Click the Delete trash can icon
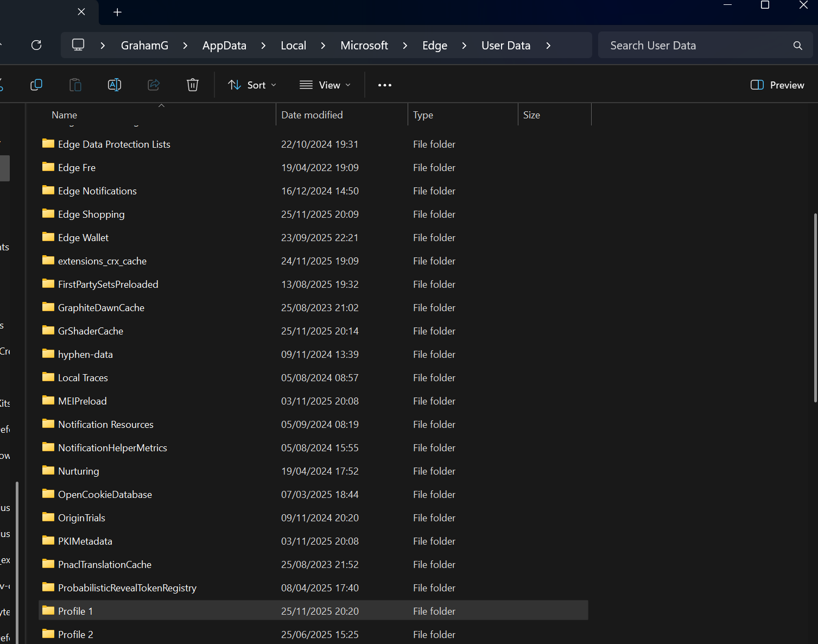Viewport: 818px width, 644px height. click(193, 85)
